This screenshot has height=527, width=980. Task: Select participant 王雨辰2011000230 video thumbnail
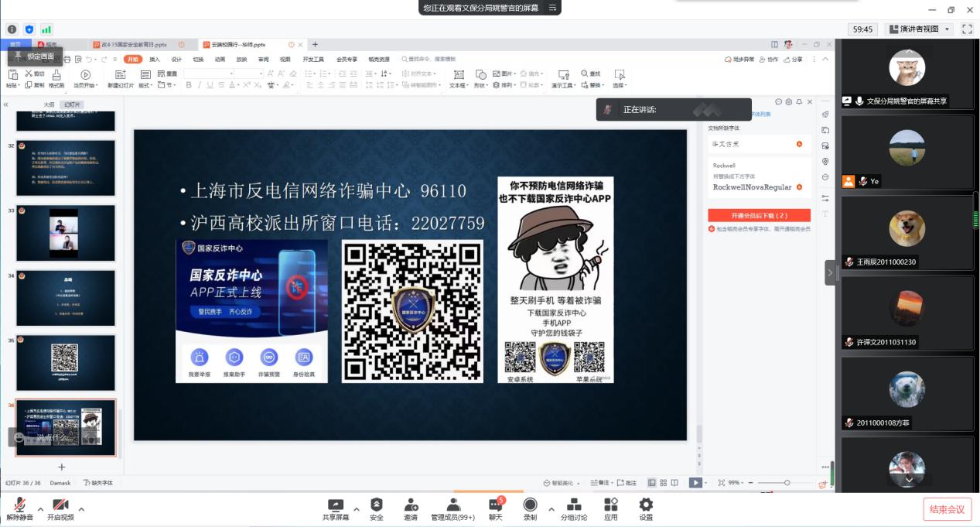pos(907,233)
